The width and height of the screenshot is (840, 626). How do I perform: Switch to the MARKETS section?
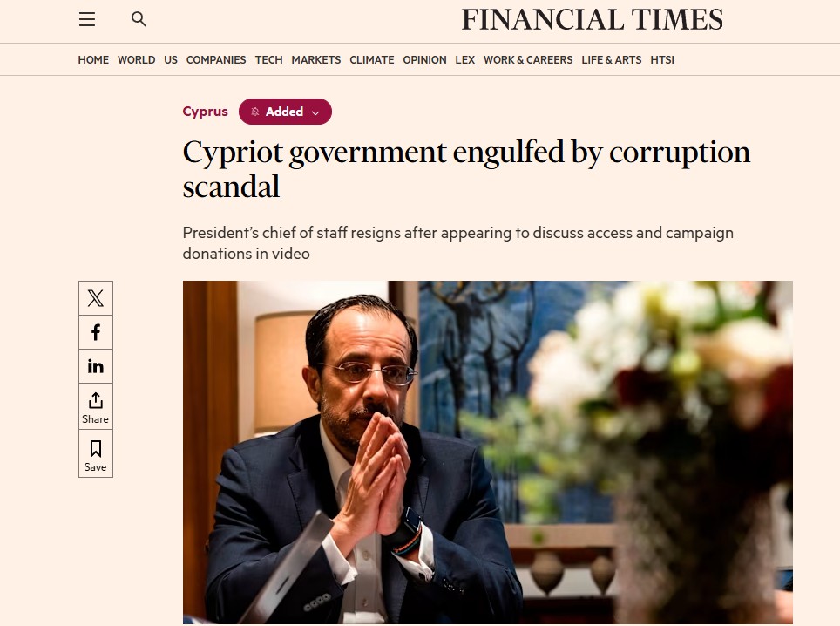pyautogui.click(x=315, y=59)
